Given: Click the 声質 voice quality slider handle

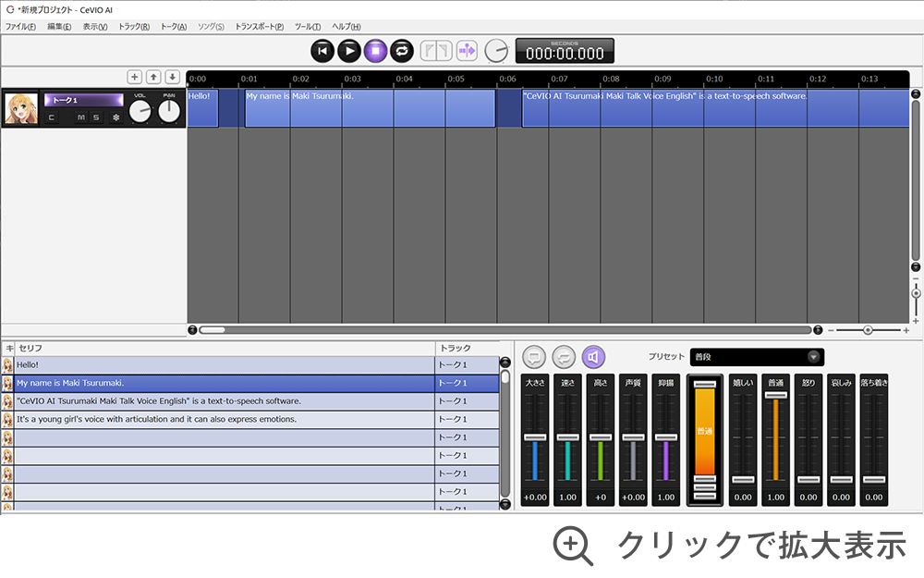Looking at the screenshot, I should pyautogui.click(x=633, y=437).
